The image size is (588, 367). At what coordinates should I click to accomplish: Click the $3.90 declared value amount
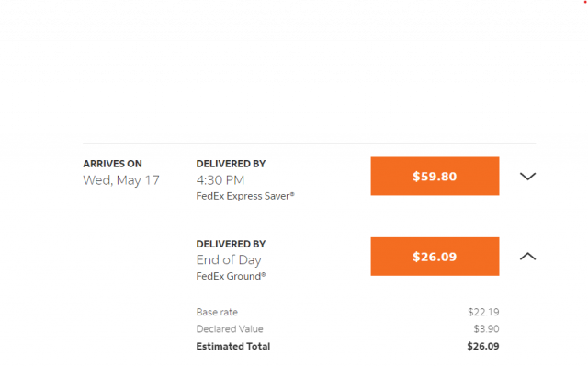[x=486, y=328]
